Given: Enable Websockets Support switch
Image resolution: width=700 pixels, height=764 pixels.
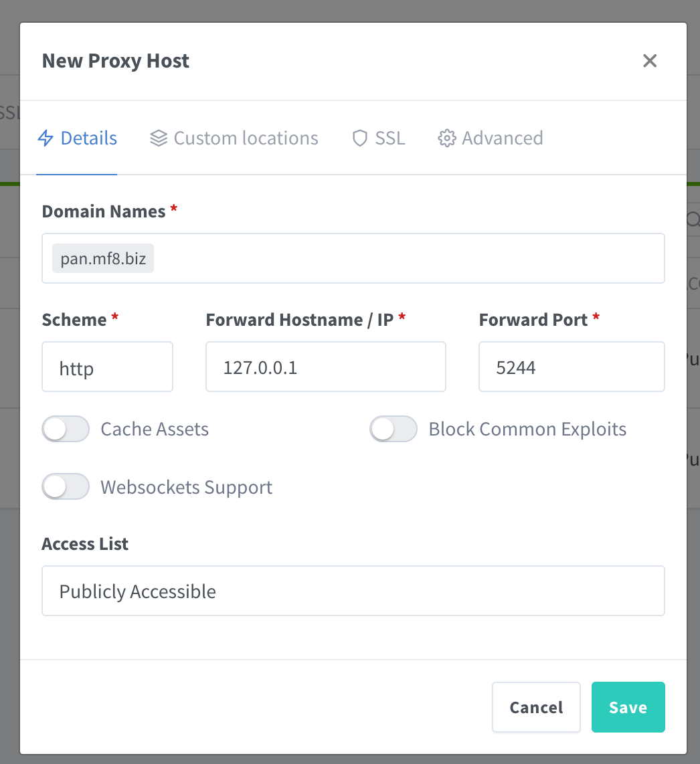Looking at the screenshot, I should pos(66,487).
